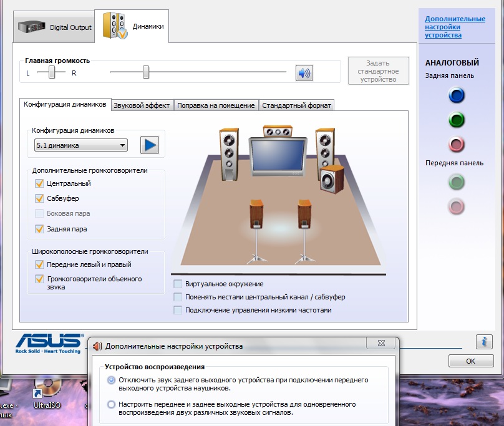Image resolution: width=504 pixels, height=426 pixels.
Task: Enable Подключение управления низкими частотами
Action: pyautogui.click(x=178, y=310)
